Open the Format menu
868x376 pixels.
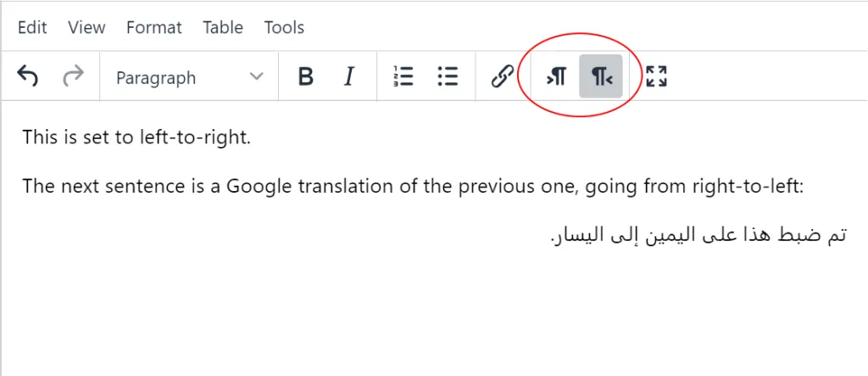coord(153,27)
